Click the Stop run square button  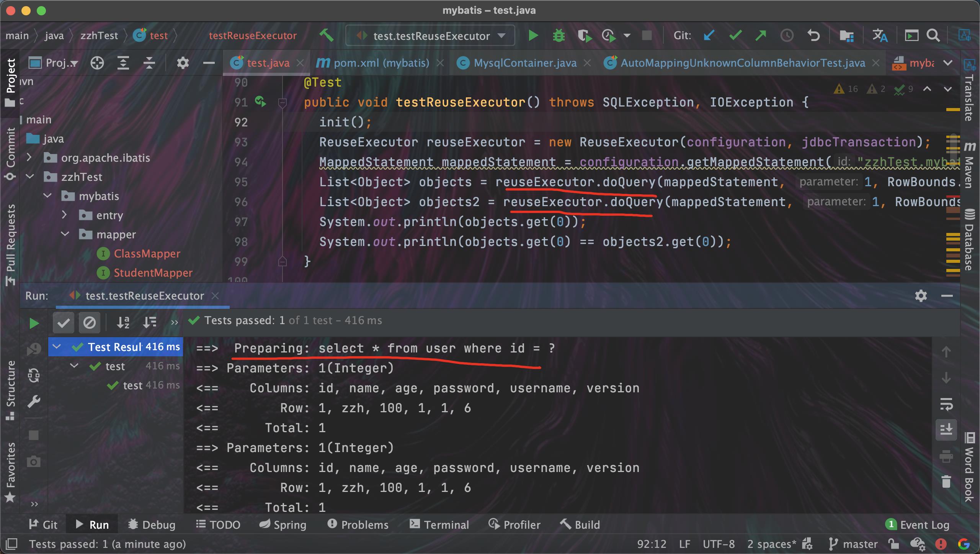click(x=647, y=36)
